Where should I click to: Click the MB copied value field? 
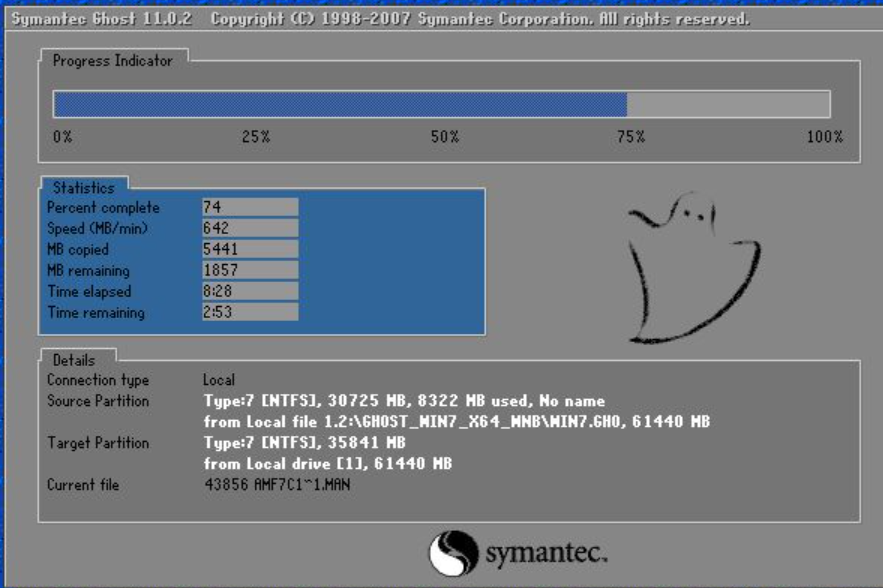click(x=249, y=249)
